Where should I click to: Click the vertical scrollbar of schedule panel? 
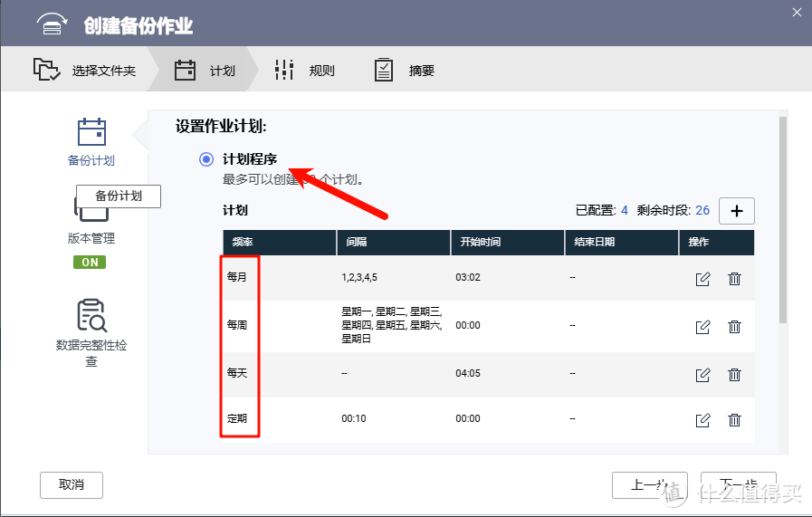tap(783, 220)
